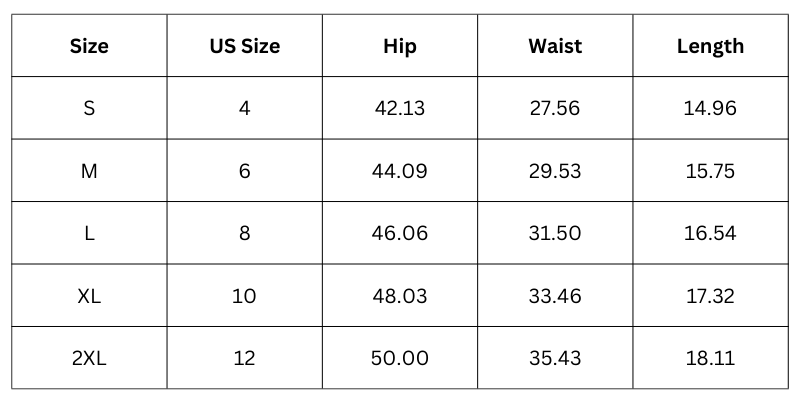Click hip measurement 46.06
800x400 pixels.
(x=399, y=233)
